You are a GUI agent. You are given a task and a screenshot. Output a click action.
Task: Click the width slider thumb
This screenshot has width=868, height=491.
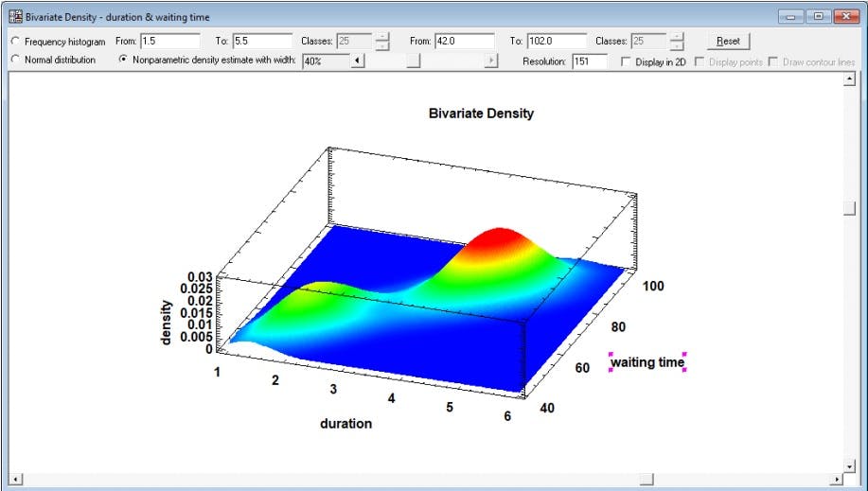(x=414, y=61)
